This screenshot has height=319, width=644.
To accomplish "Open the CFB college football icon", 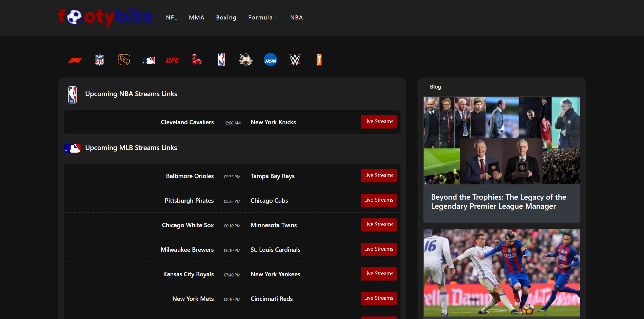I will click(246, 60).
